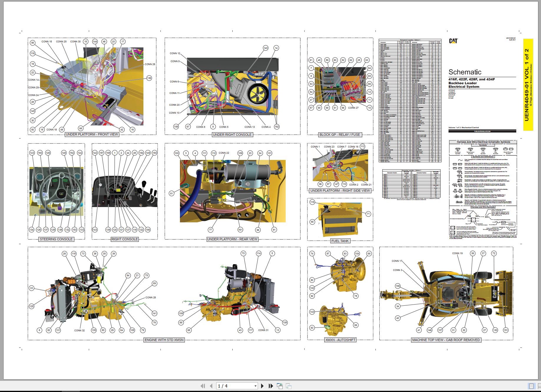Click ENGINE WITH STD XMSN label
541x392 pixels.
(x=164, y=340)
